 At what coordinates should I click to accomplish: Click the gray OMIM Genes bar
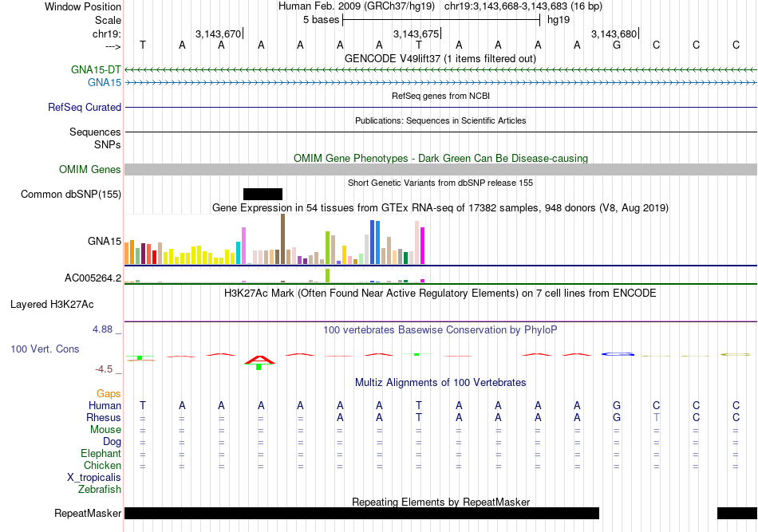tap(441, 170)
